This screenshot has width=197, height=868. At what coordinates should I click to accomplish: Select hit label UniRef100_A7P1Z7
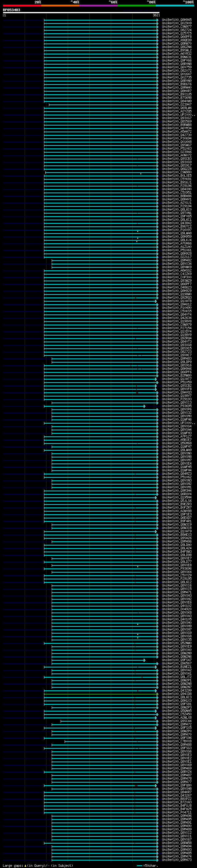pos(177,436)
